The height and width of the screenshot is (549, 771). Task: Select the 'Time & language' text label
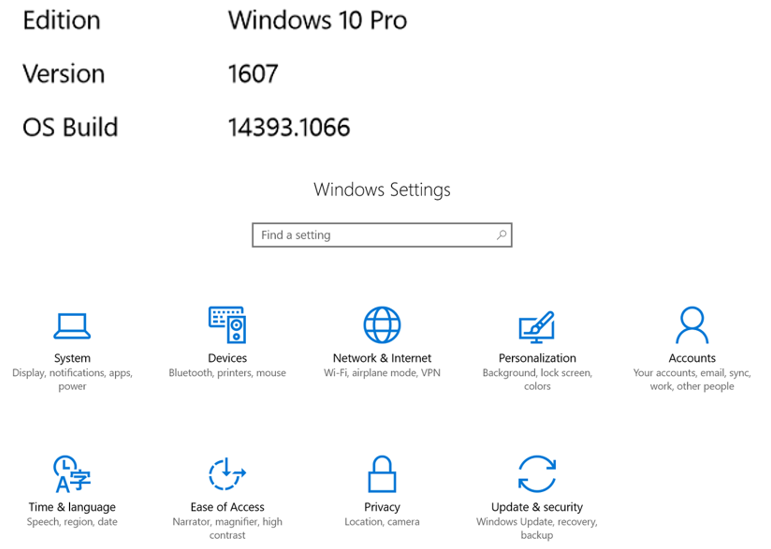tap(72, 507)
